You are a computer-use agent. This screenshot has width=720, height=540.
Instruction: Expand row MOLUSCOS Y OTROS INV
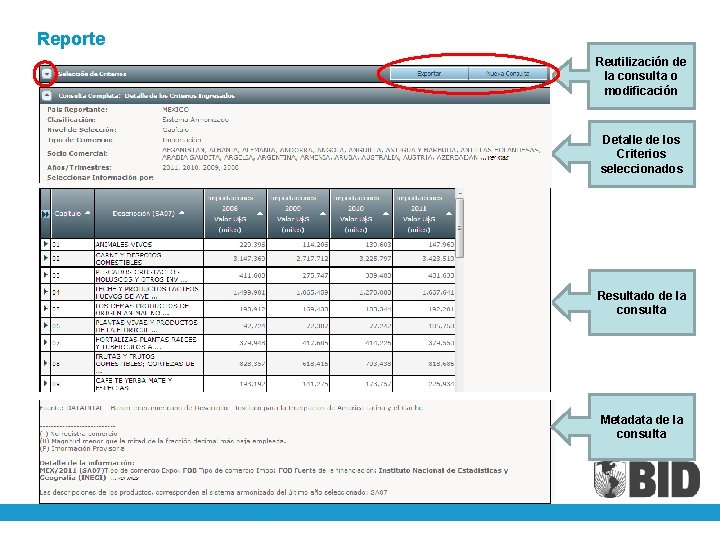coord(45,275)
